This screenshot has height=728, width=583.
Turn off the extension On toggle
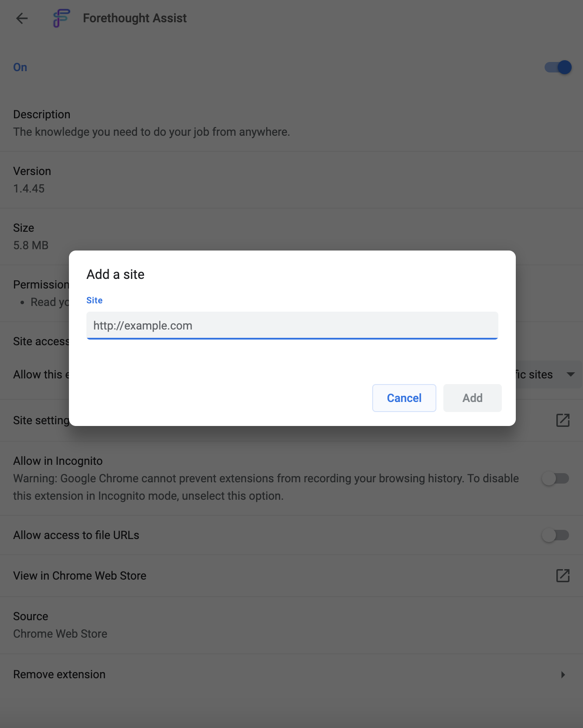558,67
